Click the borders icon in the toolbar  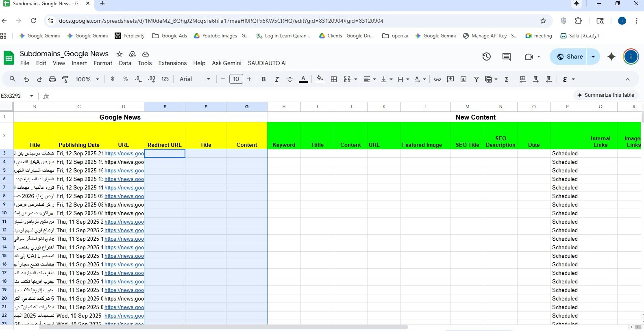click(x=334, y=79)
